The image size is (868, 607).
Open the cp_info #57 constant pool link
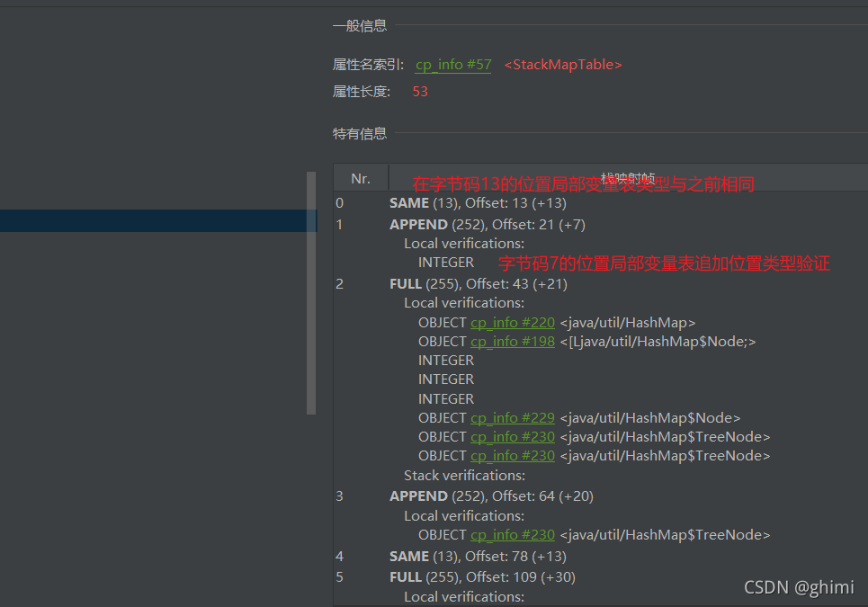pyautogui.click(x=452, y=65)
